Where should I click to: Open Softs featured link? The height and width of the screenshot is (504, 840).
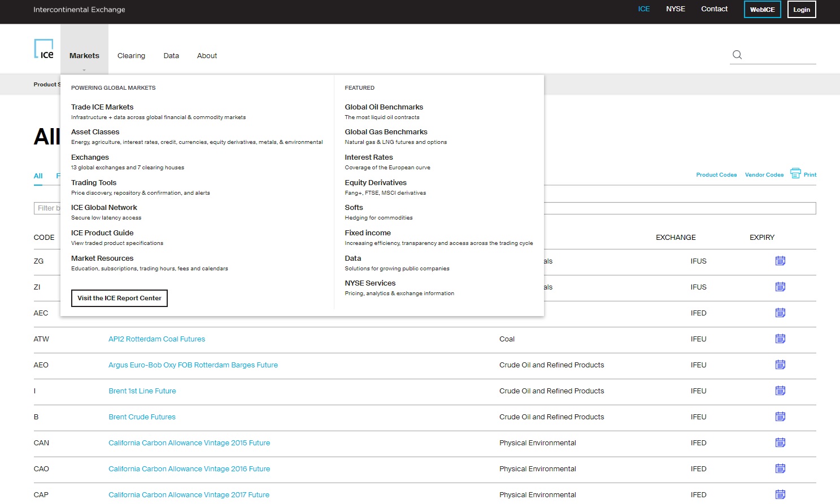pyautogui.click(x=354, y=207)
